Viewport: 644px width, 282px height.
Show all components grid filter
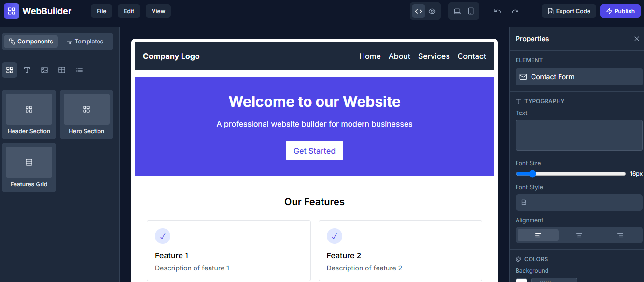pos(10,70)
